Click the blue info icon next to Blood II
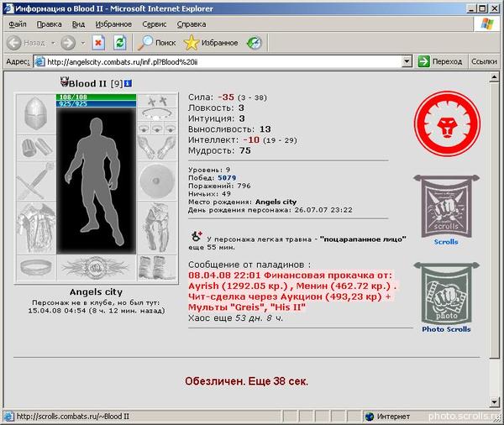The height and width of the screenshot is (425, 504). point(128,84)
